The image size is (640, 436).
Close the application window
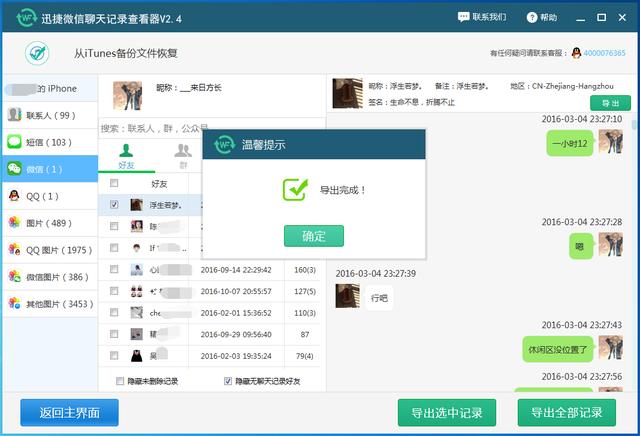[x=622, y=18]
